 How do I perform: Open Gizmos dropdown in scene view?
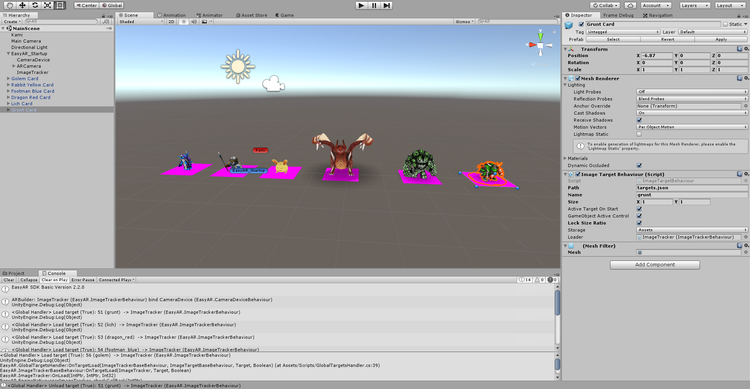tap(464, 22)
